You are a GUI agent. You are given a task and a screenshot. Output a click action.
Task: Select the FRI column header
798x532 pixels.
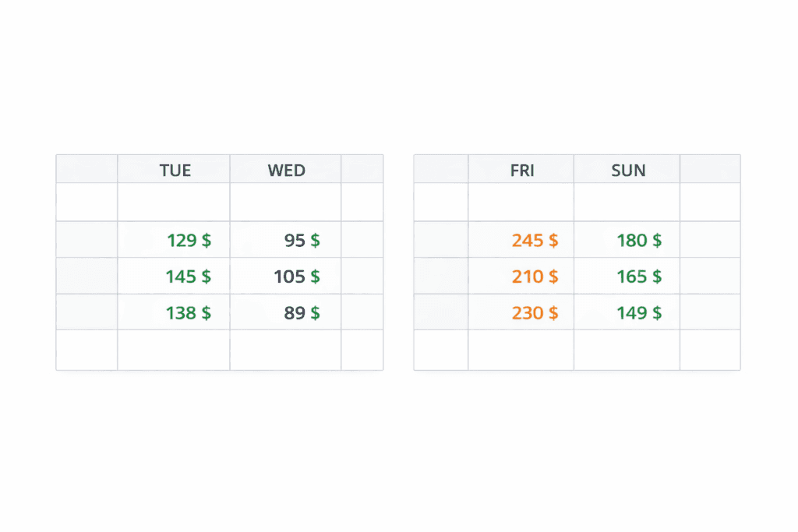tap(521, 170)
